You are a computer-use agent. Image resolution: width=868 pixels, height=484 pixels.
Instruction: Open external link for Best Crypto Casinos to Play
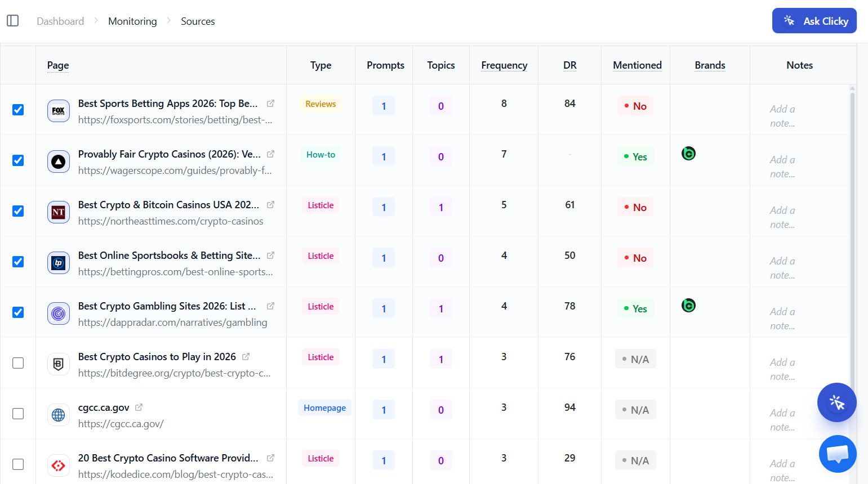[246, 357]
